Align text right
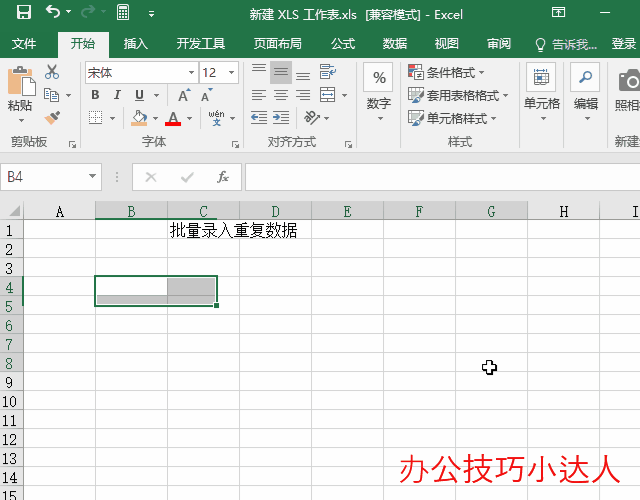This screenshot has height=500, width=640. (x=303, y=95)
